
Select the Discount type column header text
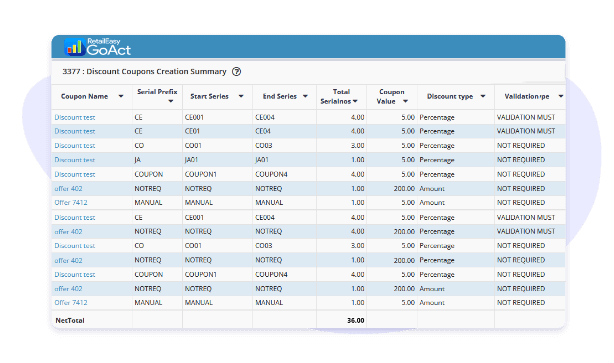coord(450,96)
